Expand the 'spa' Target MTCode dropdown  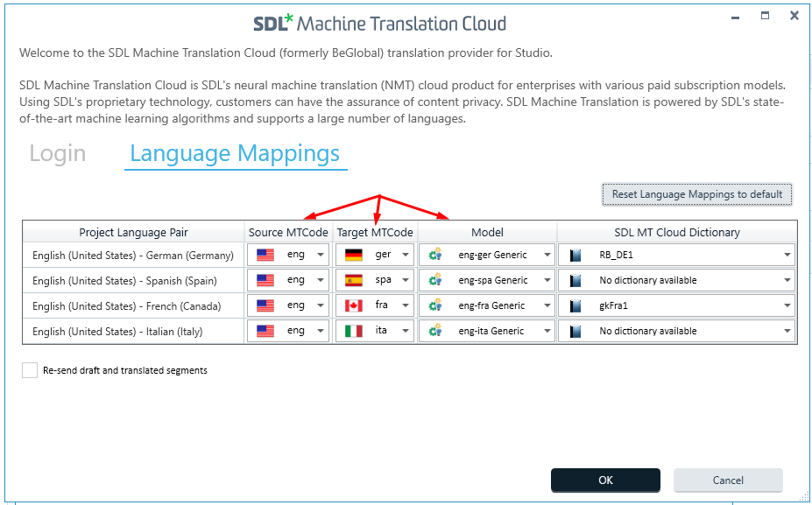(x=406, y=280)
